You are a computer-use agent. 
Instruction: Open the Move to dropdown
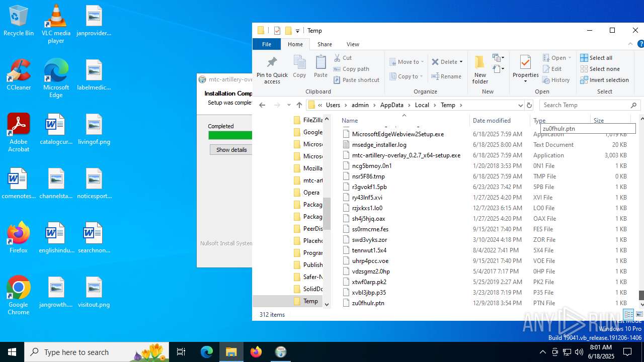[x=407, y=62]
